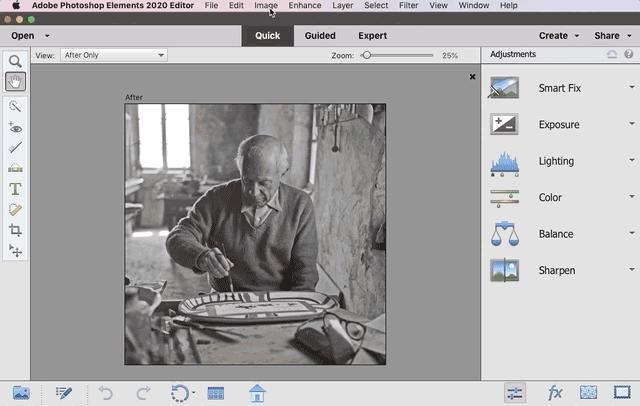Open the Create dropdown menu
This screenshot has height=406, width=640.
click(559, 36)
